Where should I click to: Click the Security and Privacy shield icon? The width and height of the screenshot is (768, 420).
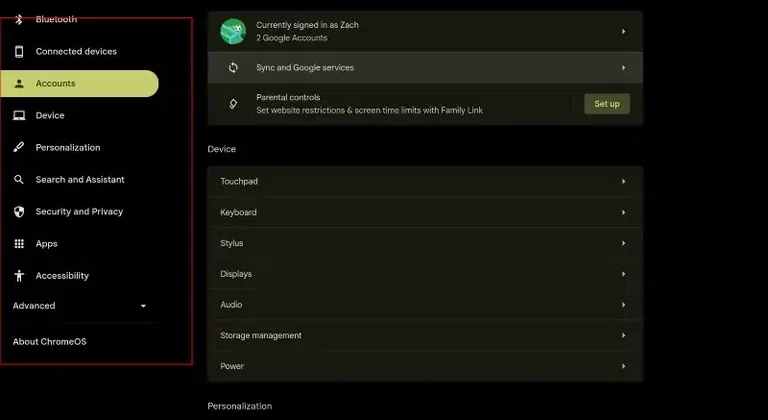tap(19, 212)
